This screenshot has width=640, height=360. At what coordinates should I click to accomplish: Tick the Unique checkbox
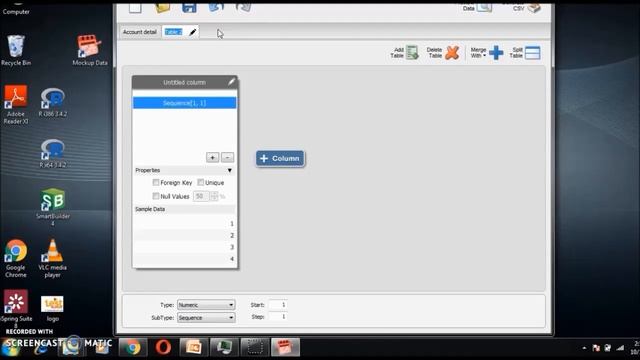coord(200,182)
